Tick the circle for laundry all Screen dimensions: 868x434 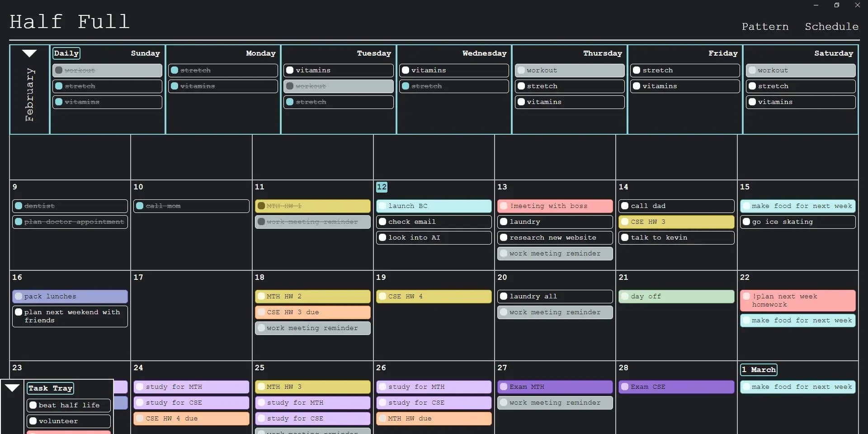tap(504, 297)
